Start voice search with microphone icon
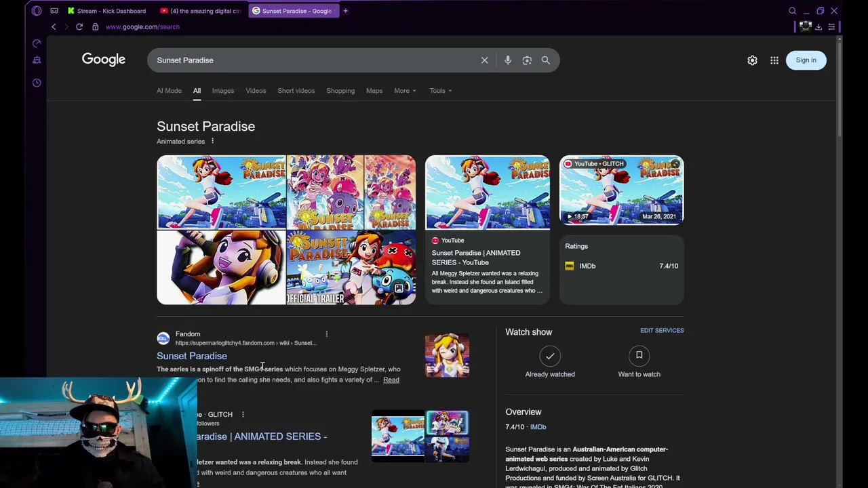The image size is (868, 488). [508, 60]
